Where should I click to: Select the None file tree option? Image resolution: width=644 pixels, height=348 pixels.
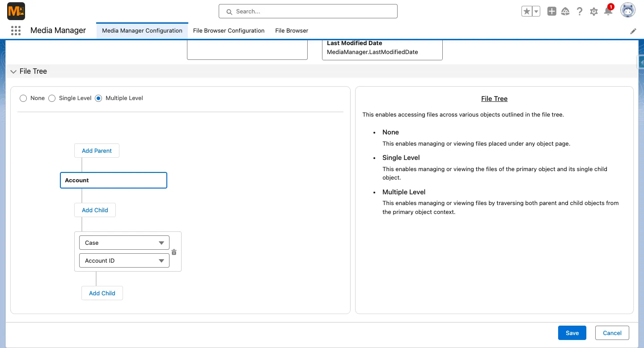coord(23,98)
